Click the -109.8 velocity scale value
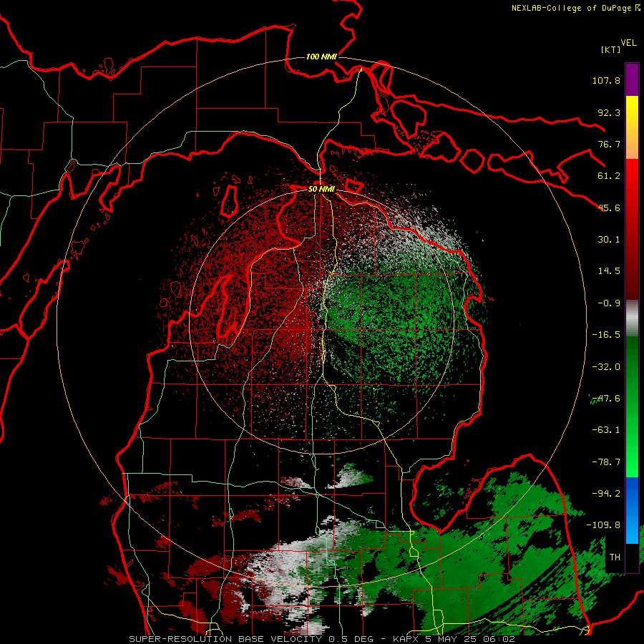The height and width of the screenshot is (644, 644). click(603, 525)
